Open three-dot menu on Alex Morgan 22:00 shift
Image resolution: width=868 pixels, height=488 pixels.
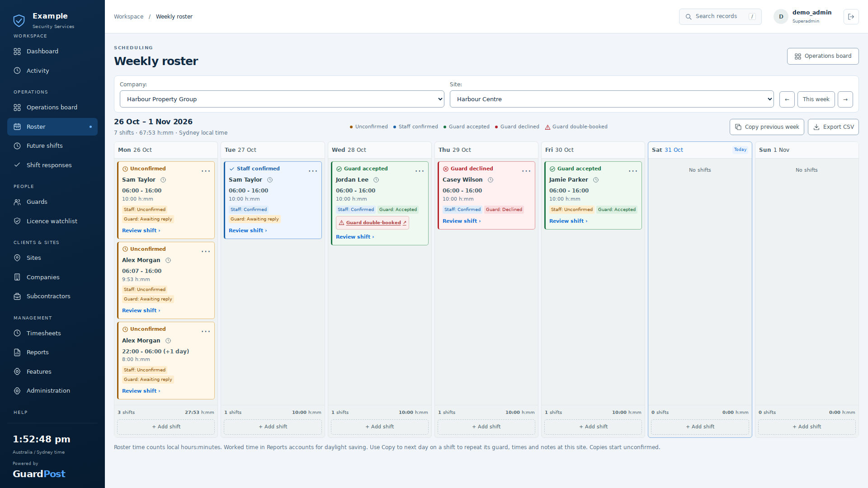click(x=206, y=331)
